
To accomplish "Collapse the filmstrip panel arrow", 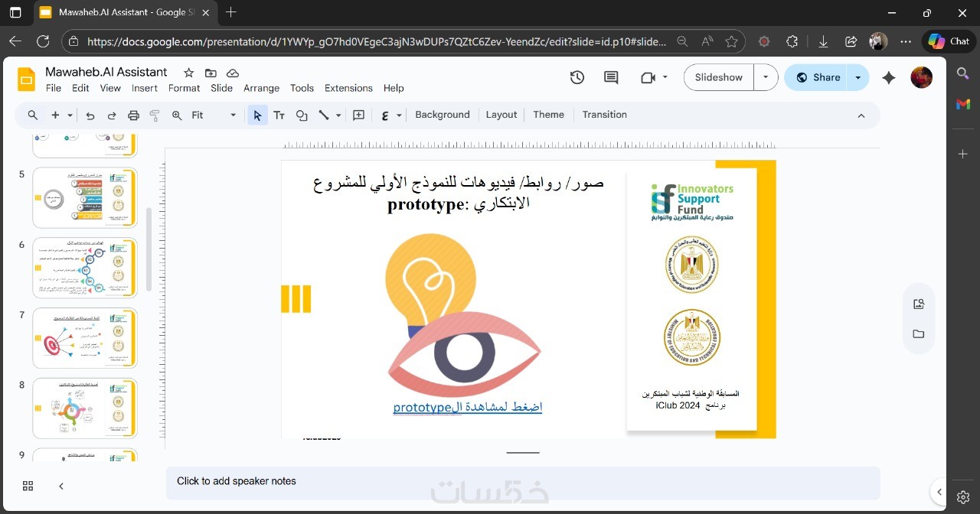I will point(61,486).
